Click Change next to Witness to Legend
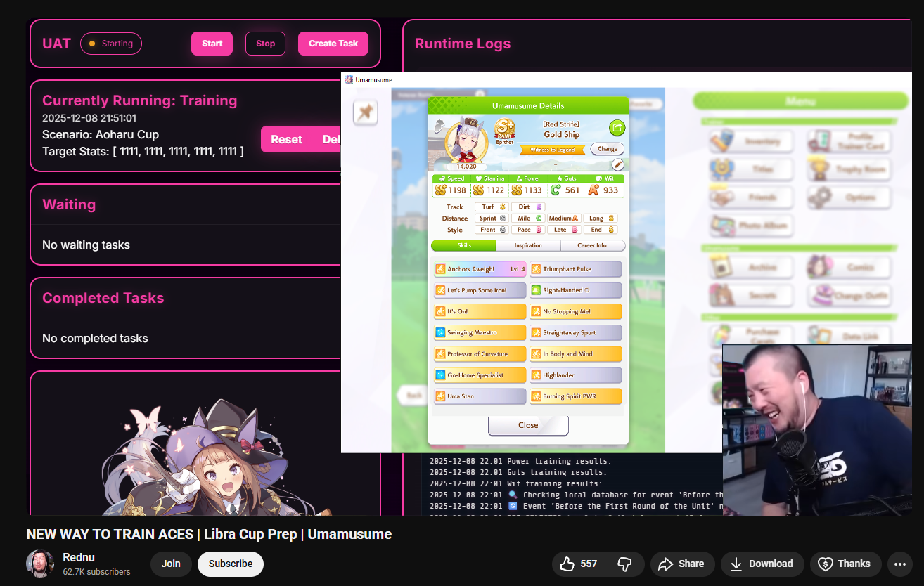The height and width of the screenshot is (586, 924). pos(608,149)
